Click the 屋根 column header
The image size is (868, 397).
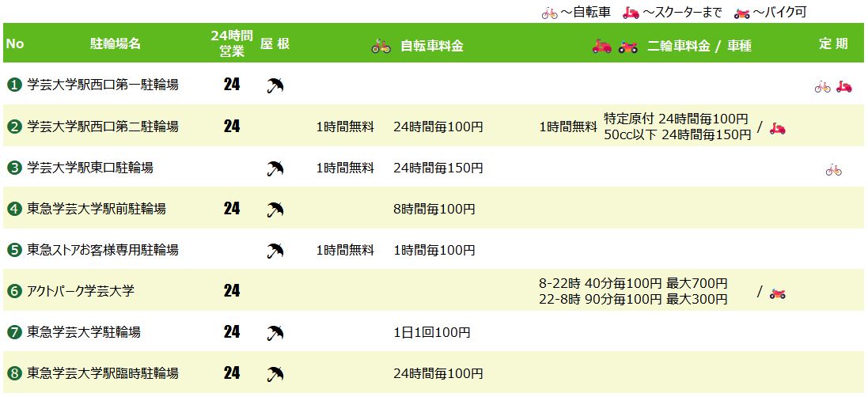coord(275,43)
